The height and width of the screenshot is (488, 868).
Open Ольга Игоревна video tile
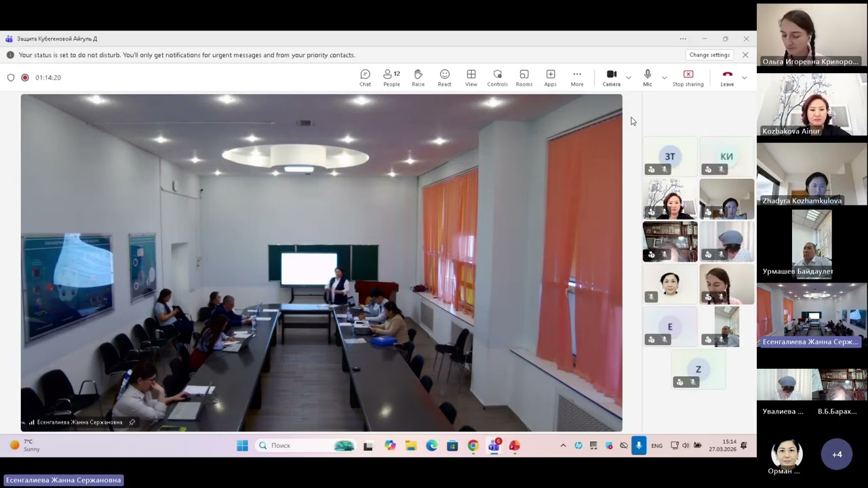click(x=812, y=36)
